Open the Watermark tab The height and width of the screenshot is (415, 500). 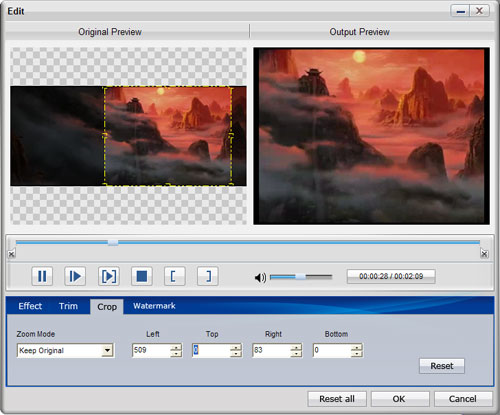[154, 306]
